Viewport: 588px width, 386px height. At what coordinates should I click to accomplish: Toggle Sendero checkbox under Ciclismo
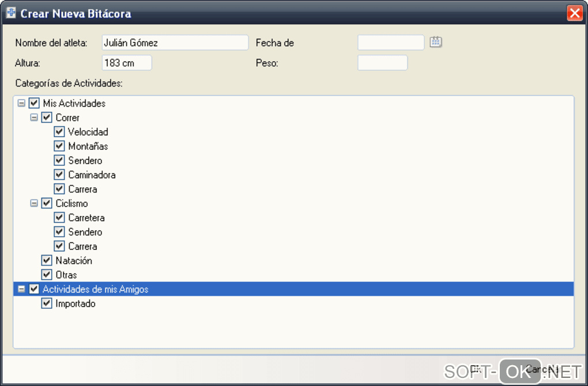tap(59, 232)
